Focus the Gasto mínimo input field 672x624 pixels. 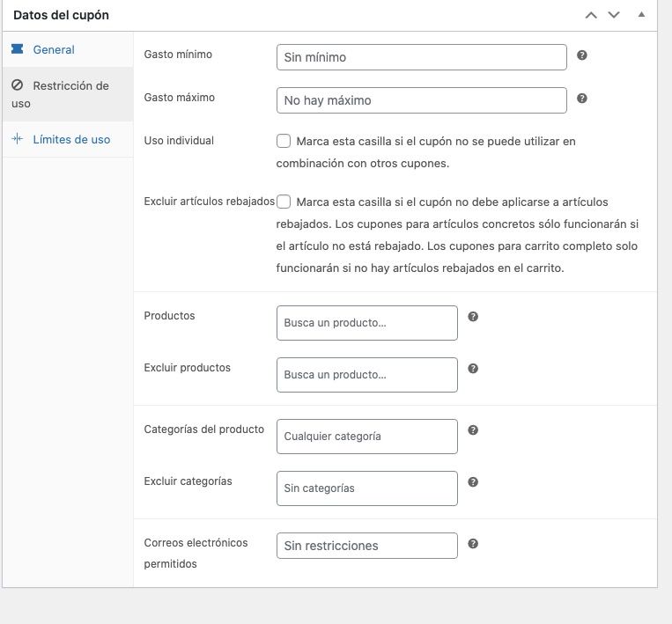[x=422, y=57]
